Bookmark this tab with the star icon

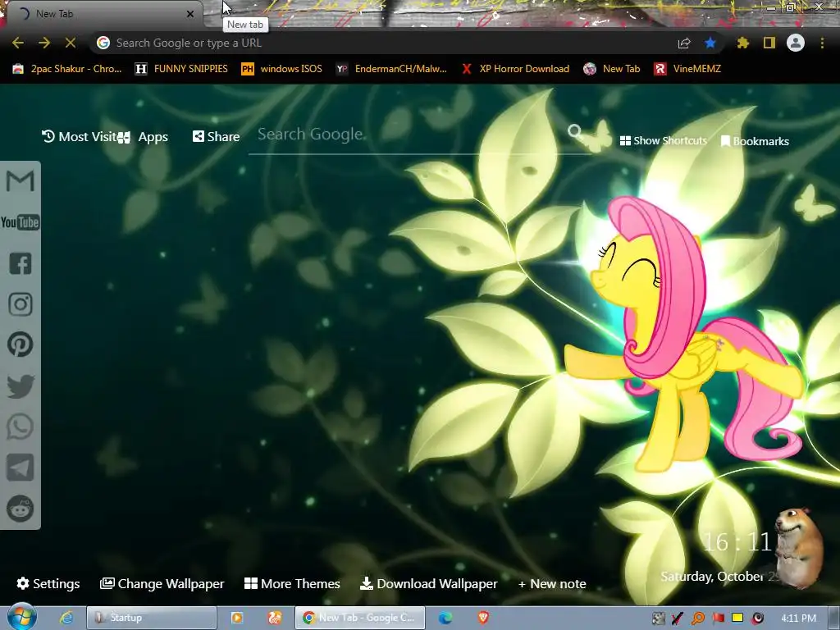point(710,43)
